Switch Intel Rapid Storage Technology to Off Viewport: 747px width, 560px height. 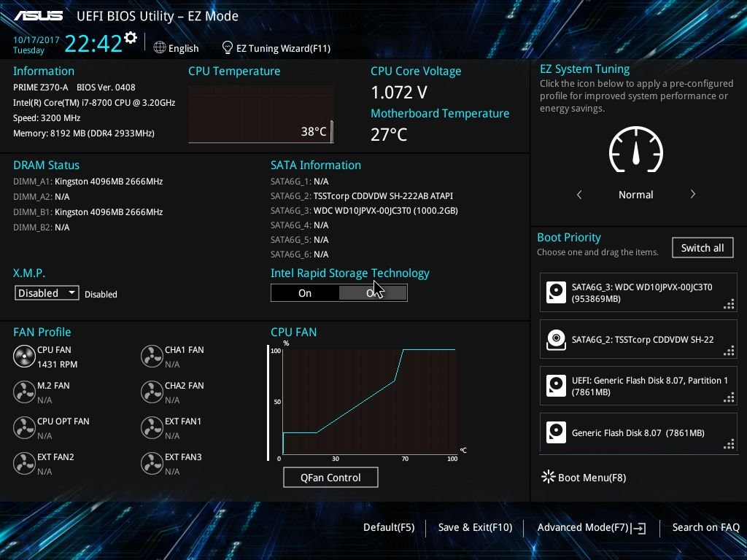(373, 293)
